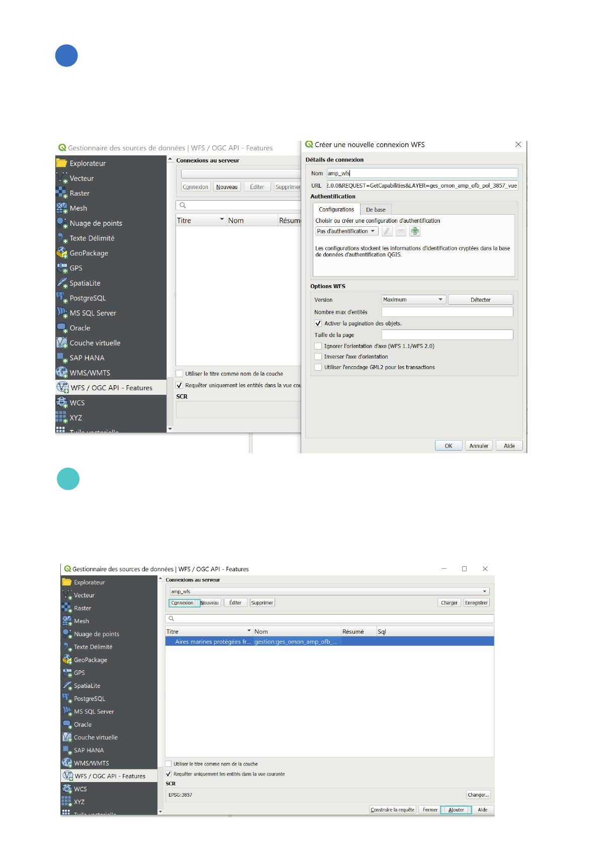
Task: Open the PostgreSQL source in upper sidebar
Action: click(x=87, y=298)
